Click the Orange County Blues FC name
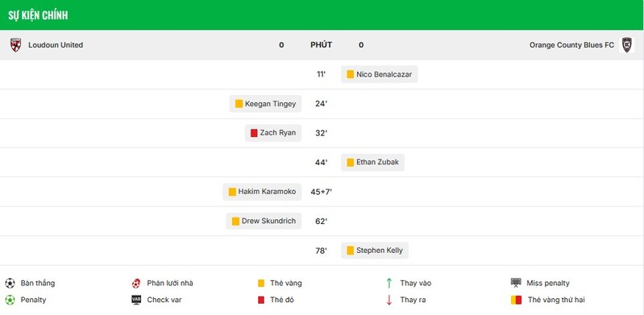The height and width of the screenshot is (315, 644). click(x=571, y=45)
